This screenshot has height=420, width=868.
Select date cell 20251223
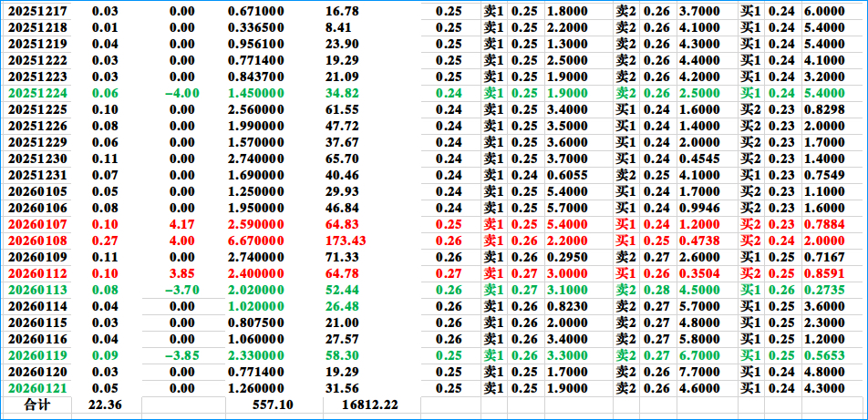point(36,77)
